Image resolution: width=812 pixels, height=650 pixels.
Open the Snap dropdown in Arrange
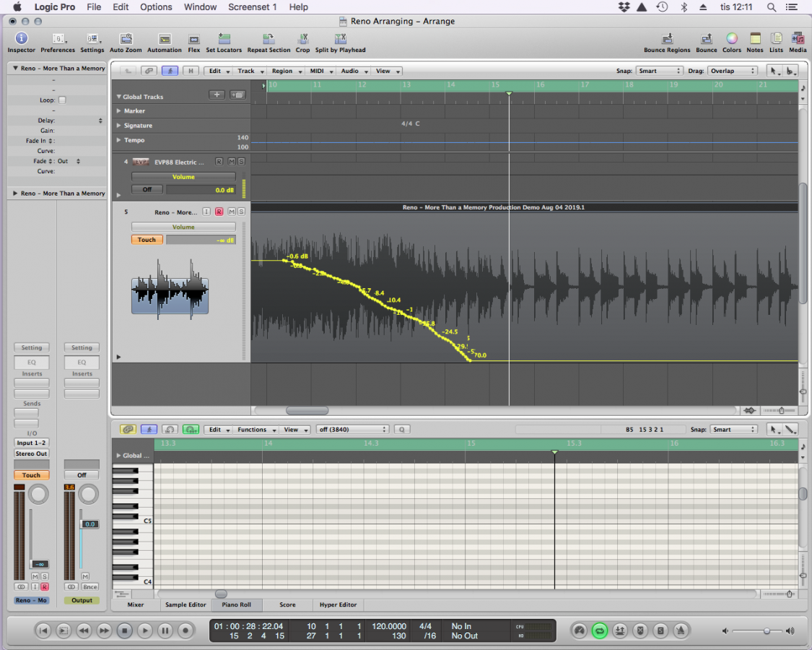(x=659, y=71)
